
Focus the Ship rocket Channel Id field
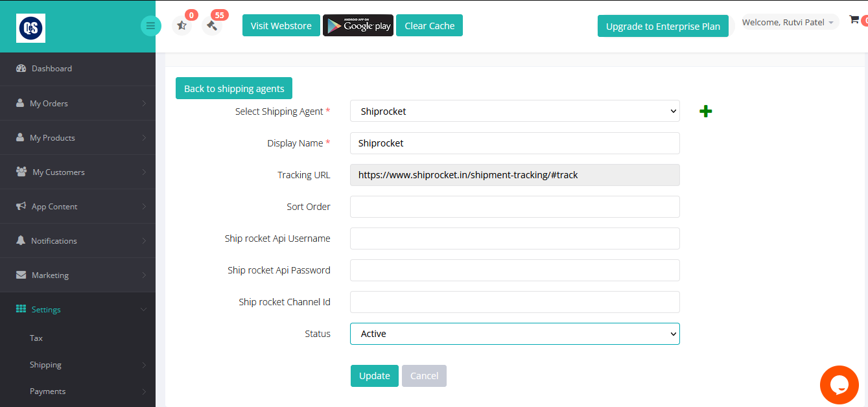(x=515, y=302)
